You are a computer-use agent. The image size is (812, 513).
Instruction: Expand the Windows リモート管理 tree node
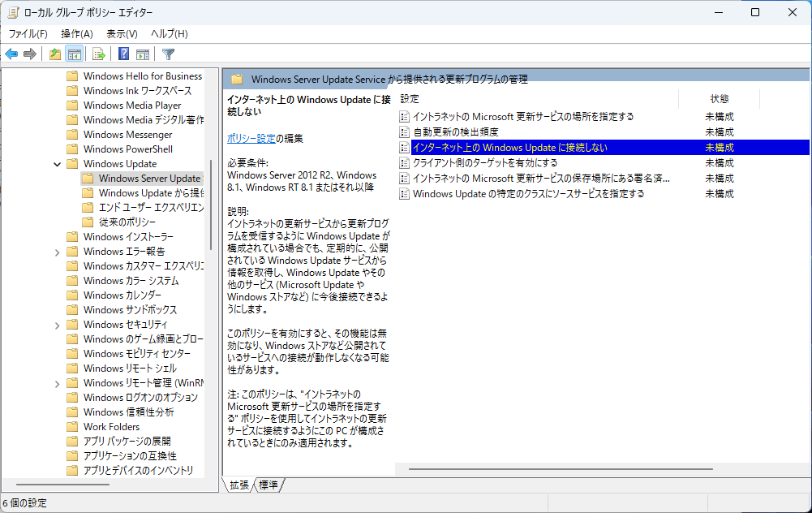(57, 383)
